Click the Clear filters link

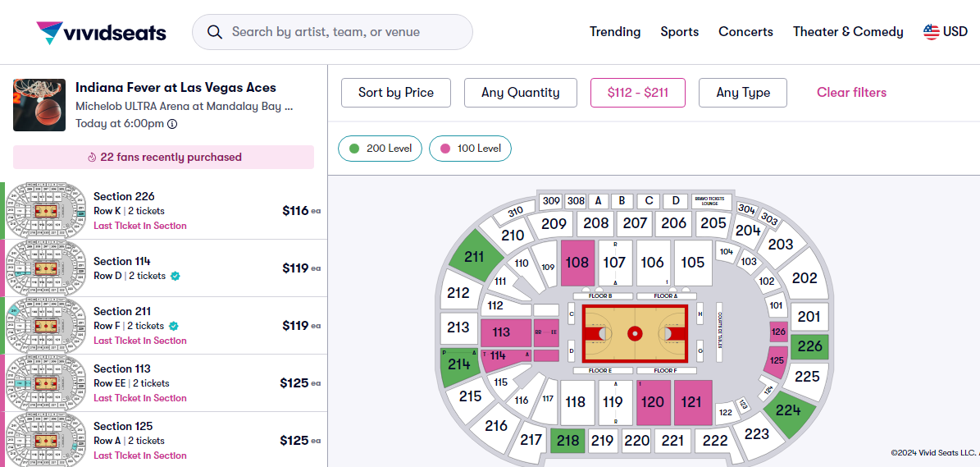pos(851,93)
